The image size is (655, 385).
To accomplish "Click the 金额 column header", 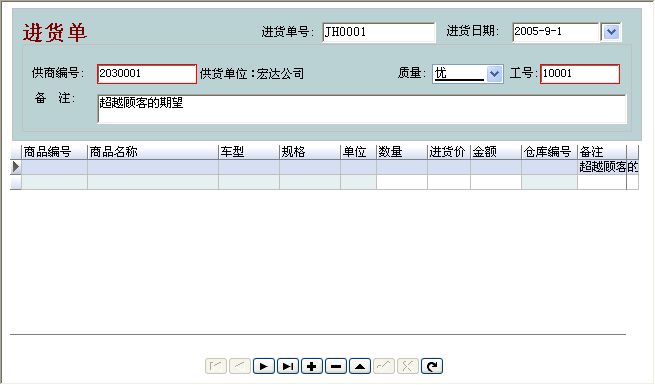I will point(496,152).
